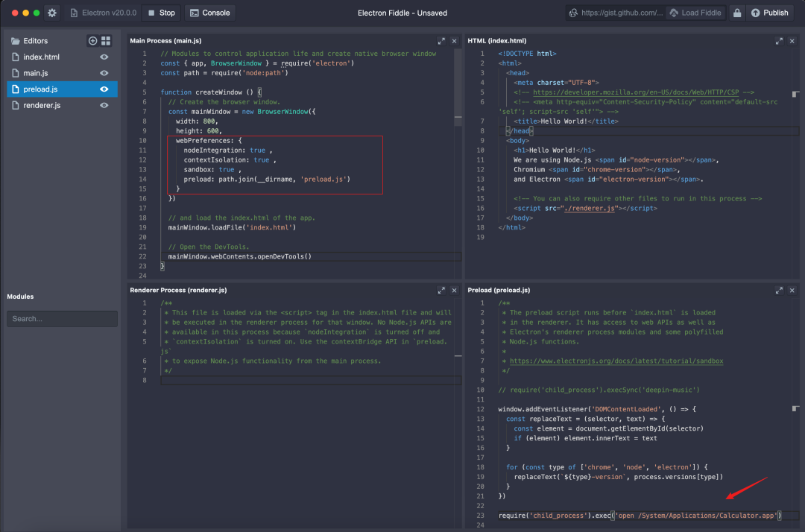805x532 pixels.
Task: Toggle visibility of the main.js editor
Action: click(104, 73)
